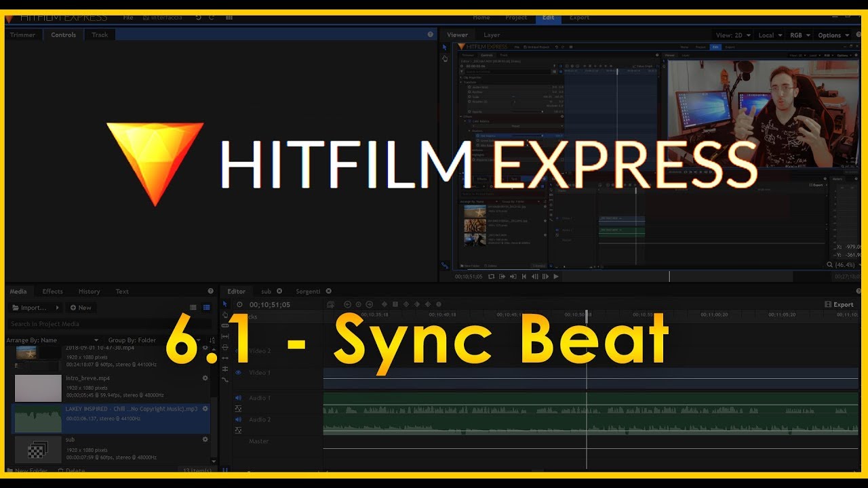
Task: Open the History panel tab
Action: click(x=89, y=291)
